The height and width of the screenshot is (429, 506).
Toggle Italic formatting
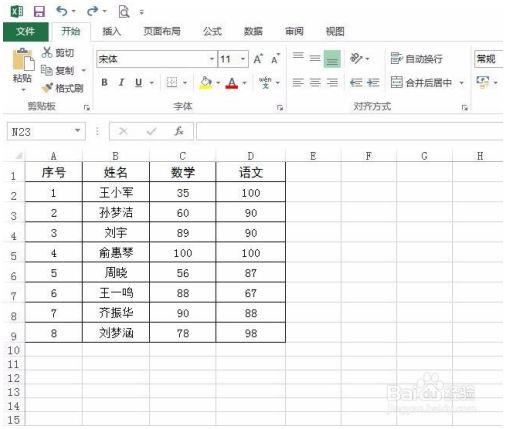pos(122,82)
